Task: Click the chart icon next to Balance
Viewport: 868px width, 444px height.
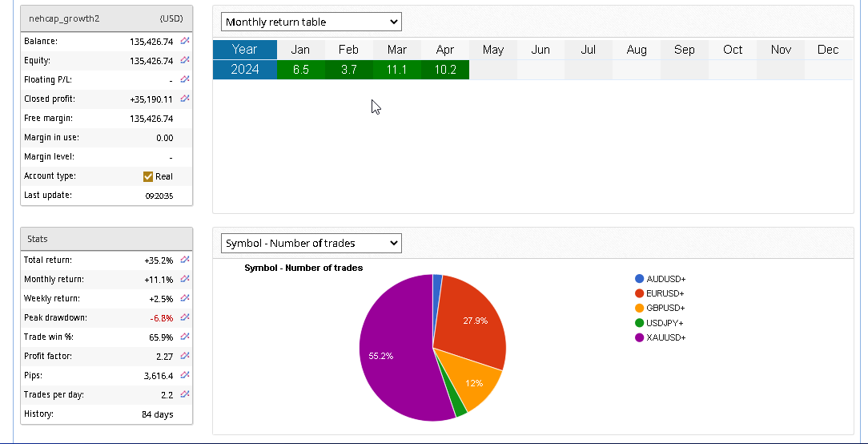Action: click(x=185, y=41)
